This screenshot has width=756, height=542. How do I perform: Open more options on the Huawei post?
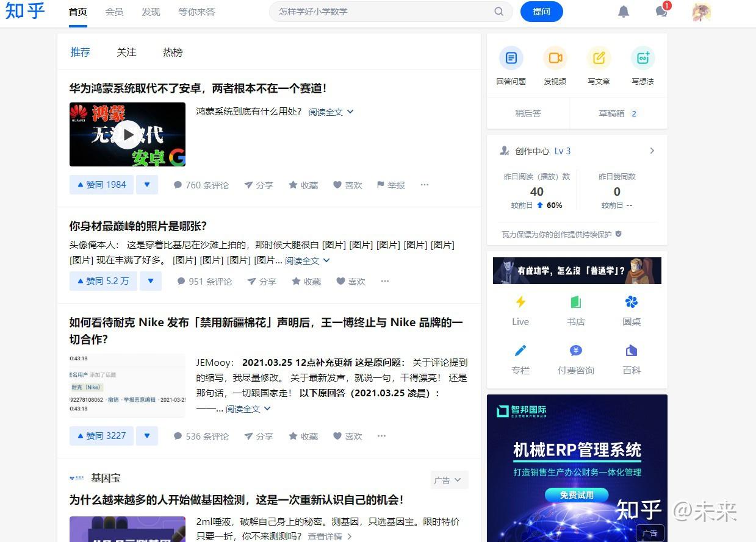coord(425,185)
